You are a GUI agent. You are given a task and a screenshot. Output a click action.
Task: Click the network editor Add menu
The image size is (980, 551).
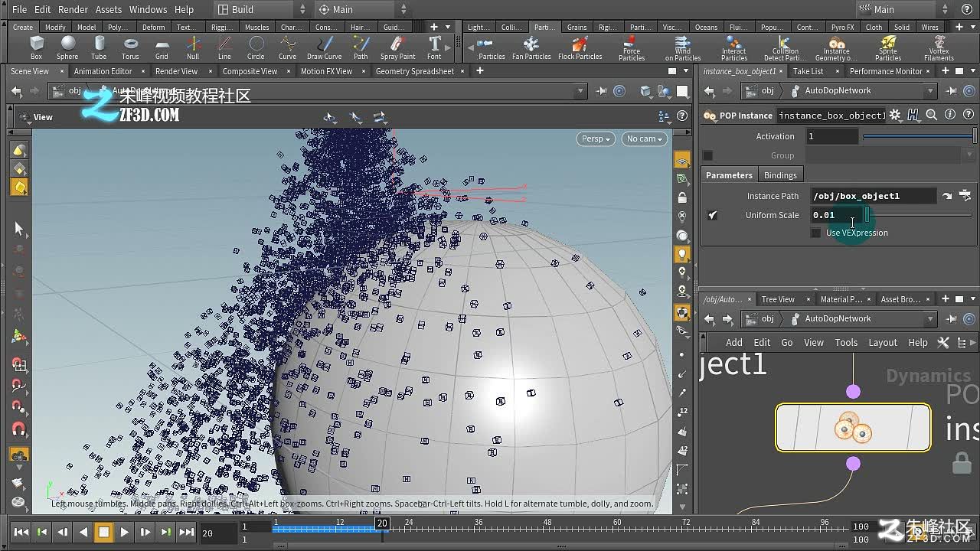734,342
